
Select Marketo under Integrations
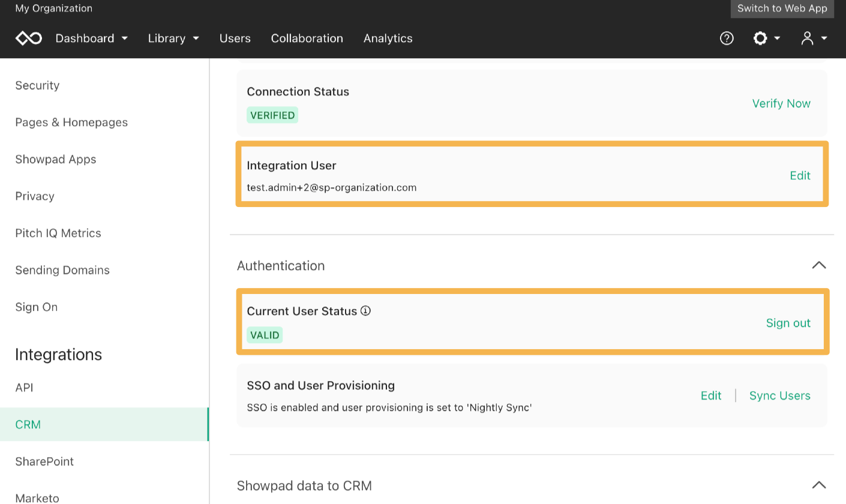[x=37, y=498]
